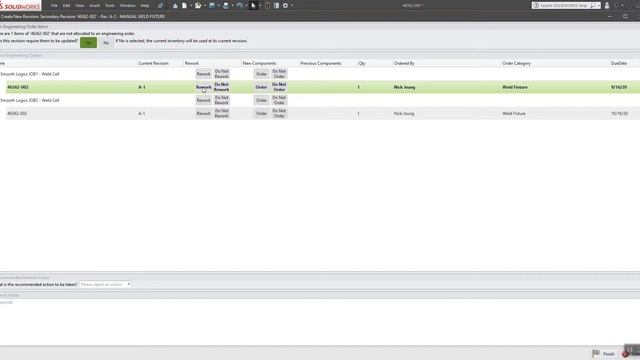Click the Qty column header
640x360 pixels.
(x=362, y=63)
